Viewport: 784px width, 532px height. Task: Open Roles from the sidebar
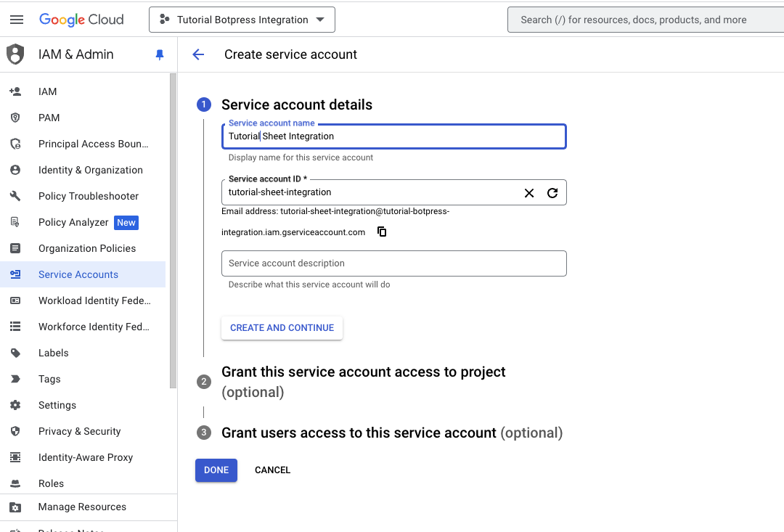pos(51,483)
